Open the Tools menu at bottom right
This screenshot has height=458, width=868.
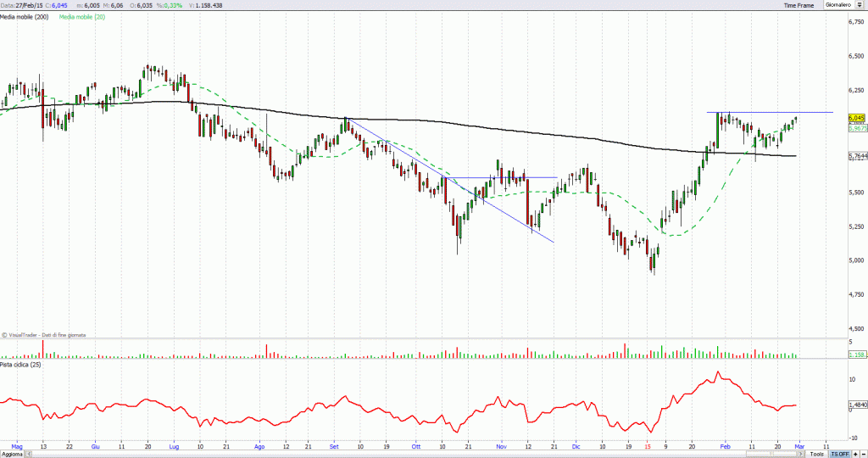[816, 454]
